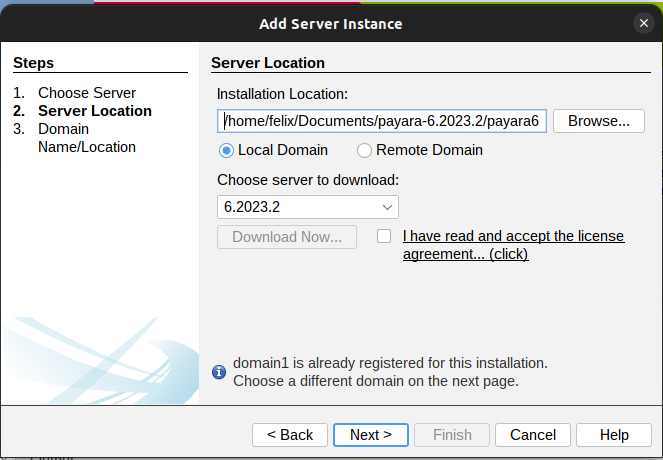This screenshot has height=460, width=663.
Task: Focus the Installation Location path field
Action: (381, 121)
